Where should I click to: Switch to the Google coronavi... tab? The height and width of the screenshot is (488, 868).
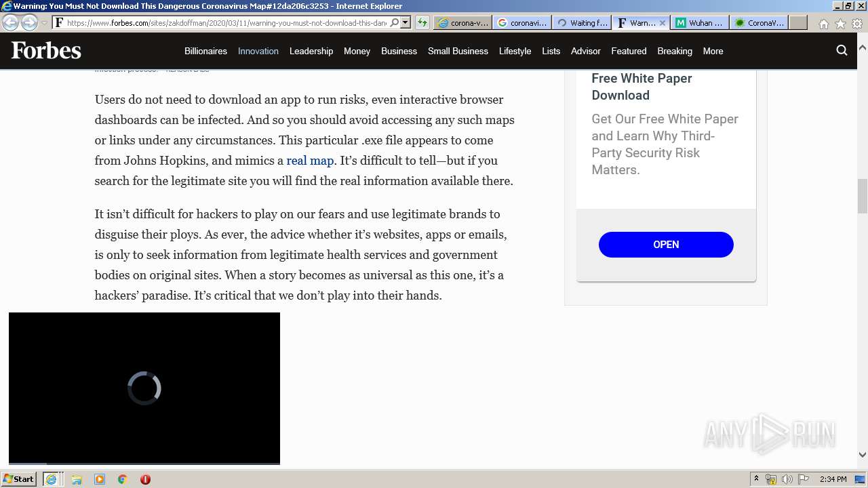tap(522, 22)
